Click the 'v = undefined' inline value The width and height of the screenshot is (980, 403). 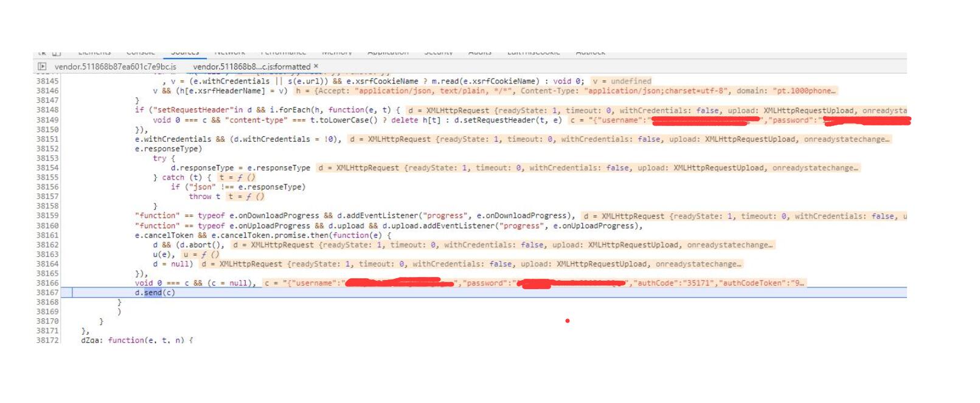point(622,81)
